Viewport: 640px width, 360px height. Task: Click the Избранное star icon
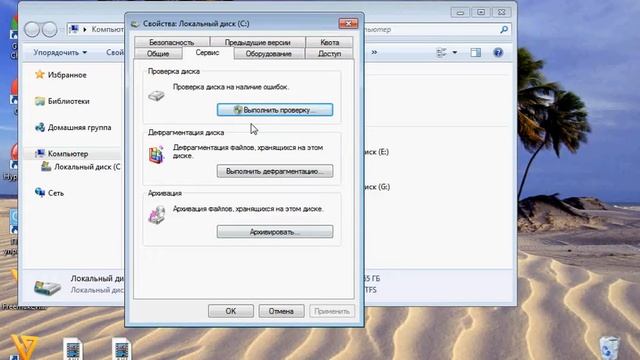click(x=40, y=74)
